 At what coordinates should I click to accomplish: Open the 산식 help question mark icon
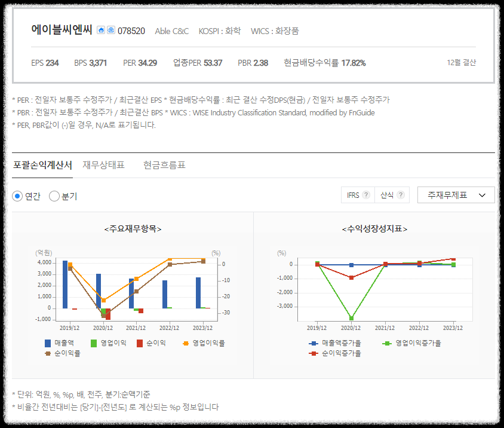pyautogui.click(x=401, y=195)
